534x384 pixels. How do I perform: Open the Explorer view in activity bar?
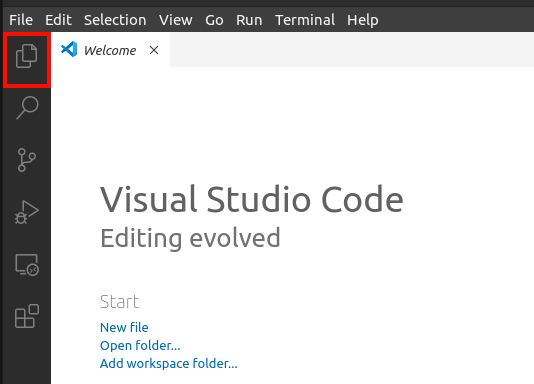tap(27, 56)
